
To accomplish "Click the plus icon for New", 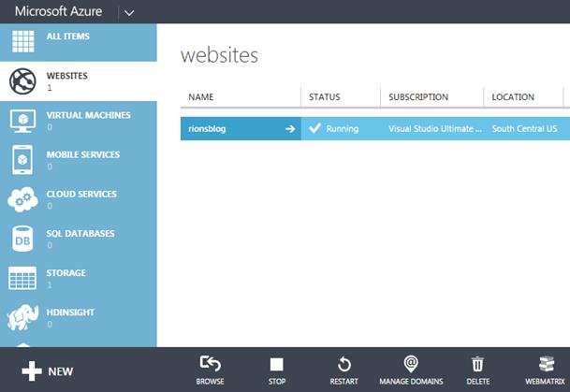I will (x=32, y=370).
